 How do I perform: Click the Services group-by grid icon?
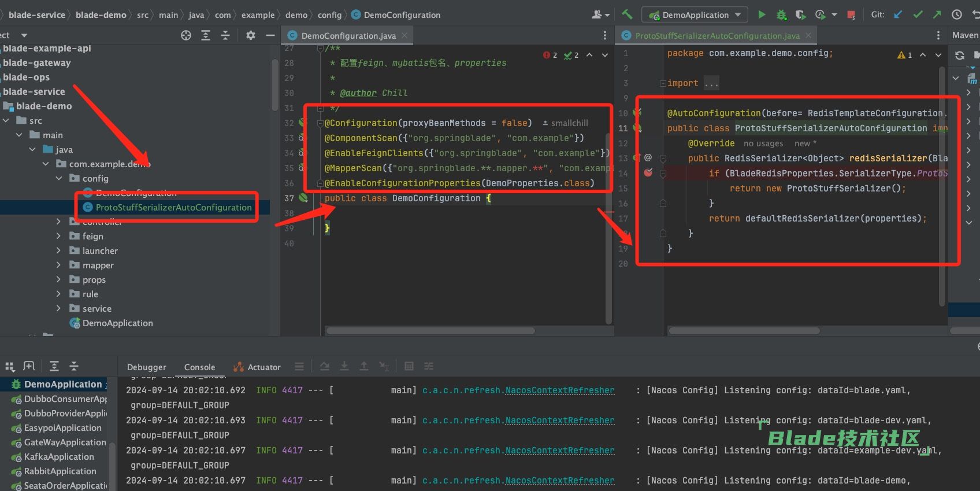tap(10, 366)
